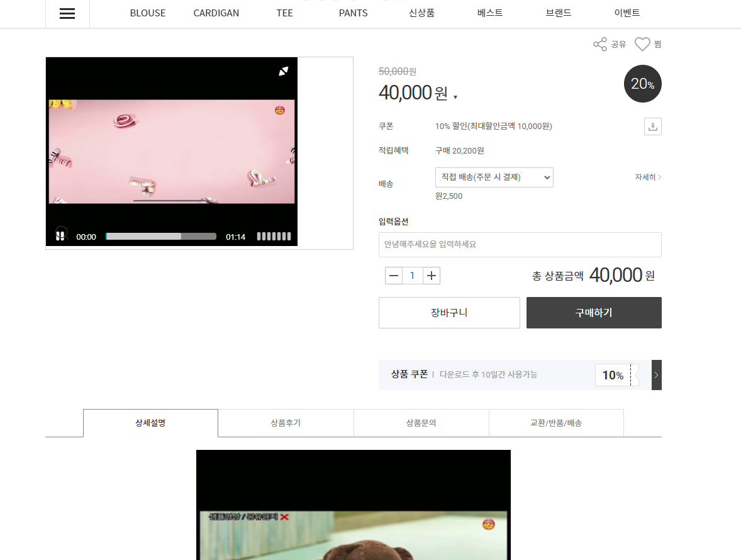Open the delivery method dropdown

point(494,177)
